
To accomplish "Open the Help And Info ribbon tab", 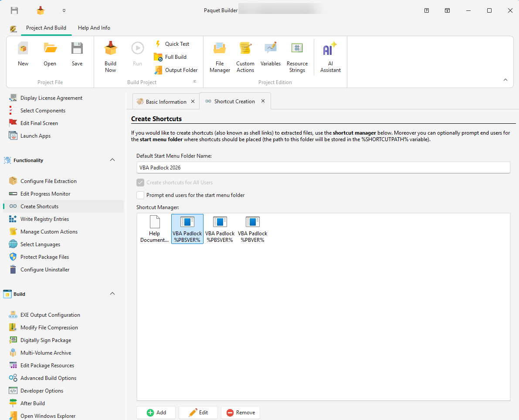I will coord(94,27).
